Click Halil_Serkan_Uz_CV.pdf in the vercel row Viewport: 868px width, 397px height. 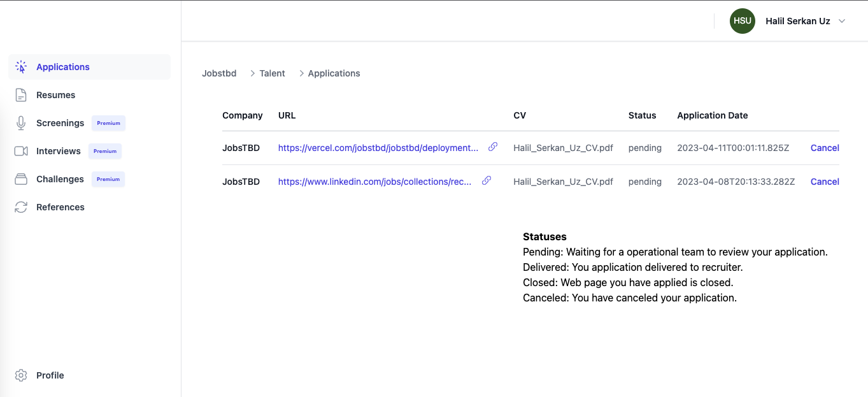[x=563, y=148]
